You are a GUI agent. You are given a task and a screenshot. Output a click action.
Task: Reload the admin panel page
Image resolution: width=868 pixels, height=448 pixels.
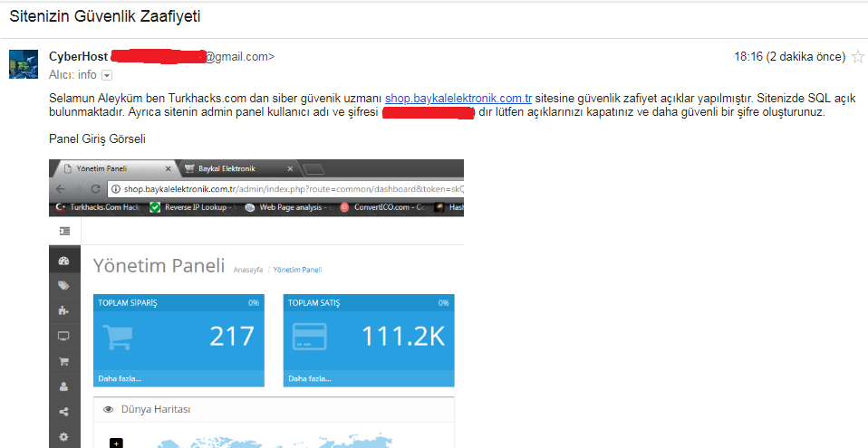(95, 188)
